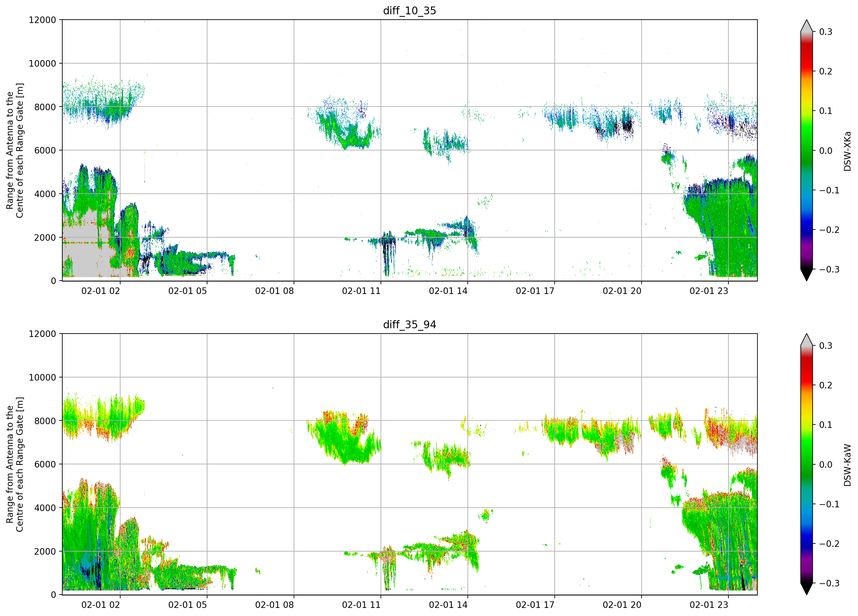The height and width of the screenshot is (616, 858).
Task: Click the '02-01 05' tick label under the bottom plot
Action: pos(188,605)
